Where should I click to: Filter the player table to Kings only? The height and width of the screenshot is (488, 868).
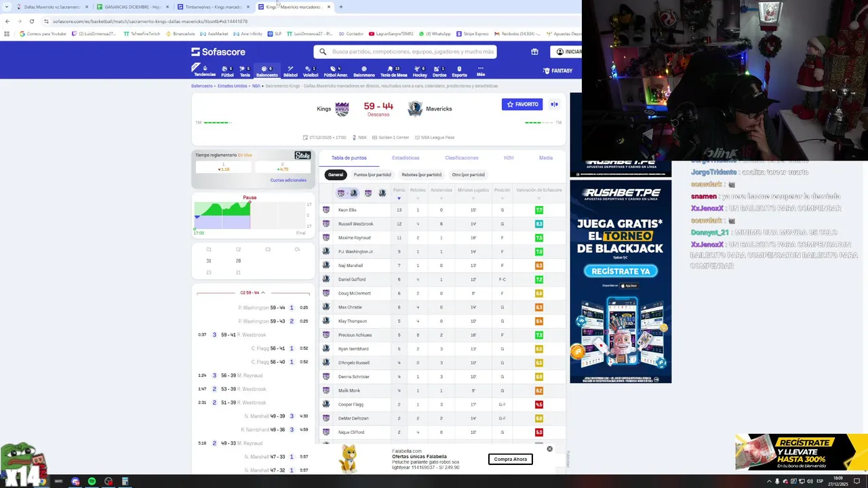point(368,193)
